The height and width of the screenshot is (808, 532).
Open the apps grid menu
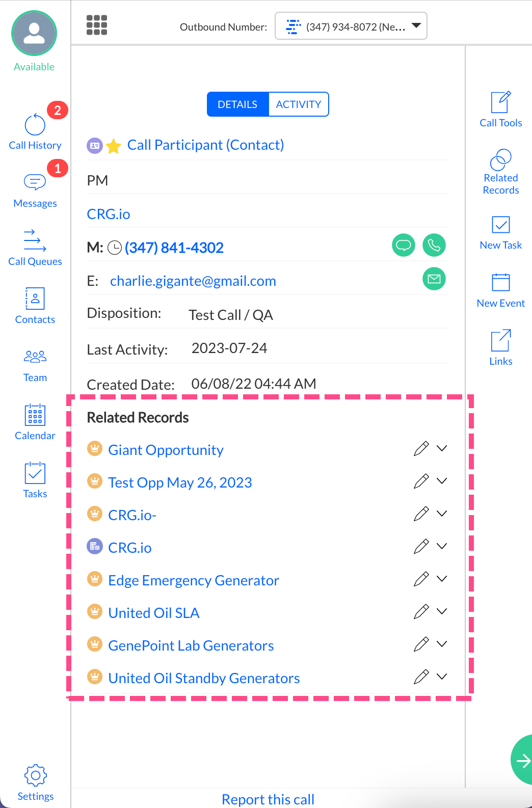[97, 25]
